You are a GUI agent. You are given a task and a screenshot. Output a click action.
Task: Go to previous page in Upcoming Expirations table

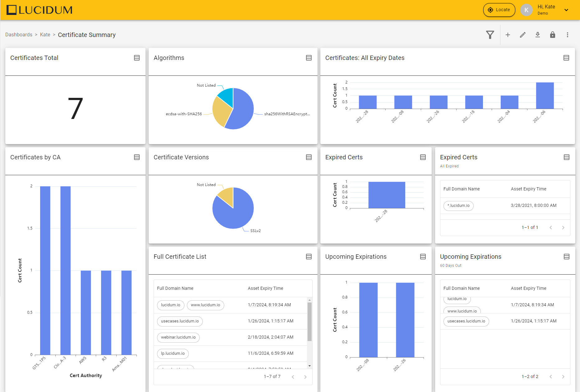point(551,377)
